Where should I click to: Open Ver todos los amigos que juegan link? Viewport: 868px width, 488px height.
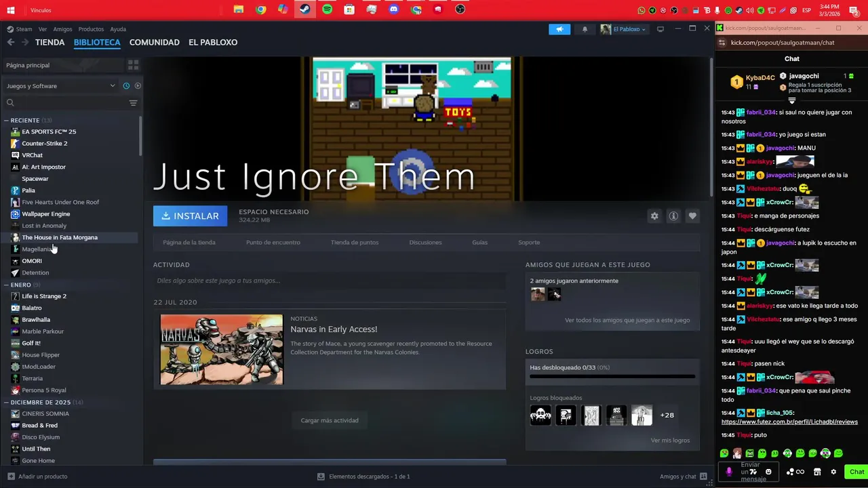(x=627, y=320)
